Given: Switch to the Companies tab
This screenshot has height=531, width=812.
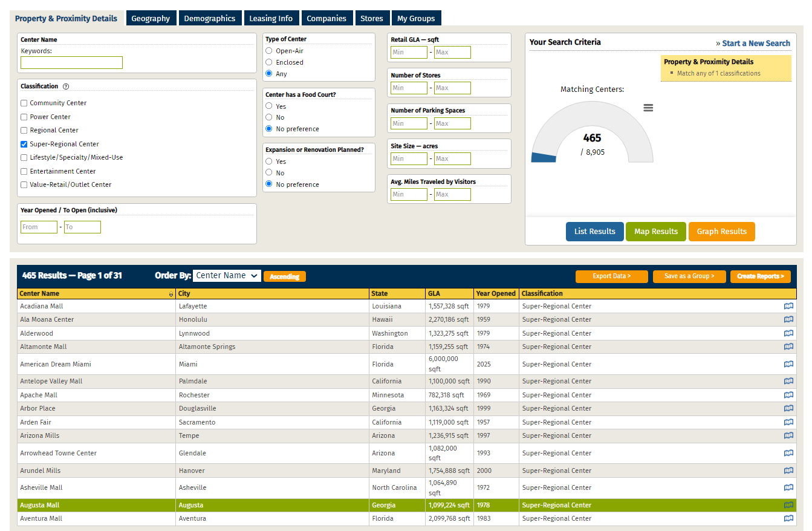Looking at the screenshot, I should 326,18.
